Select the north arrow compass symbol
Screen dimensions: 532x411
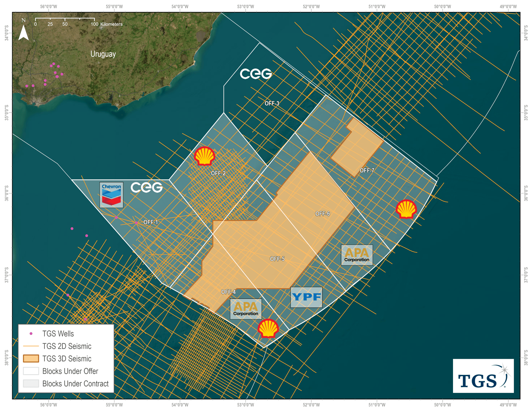(x=23, y=30)
